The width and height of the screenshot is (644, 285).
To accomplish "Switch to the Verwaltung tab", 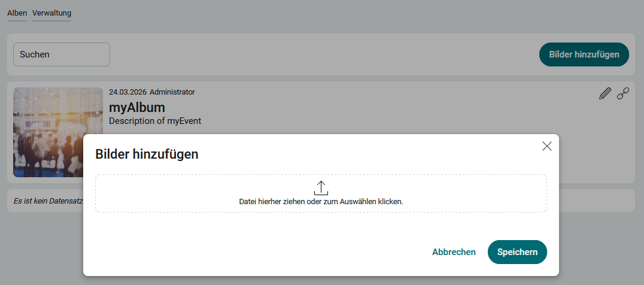I will point(51,13).
